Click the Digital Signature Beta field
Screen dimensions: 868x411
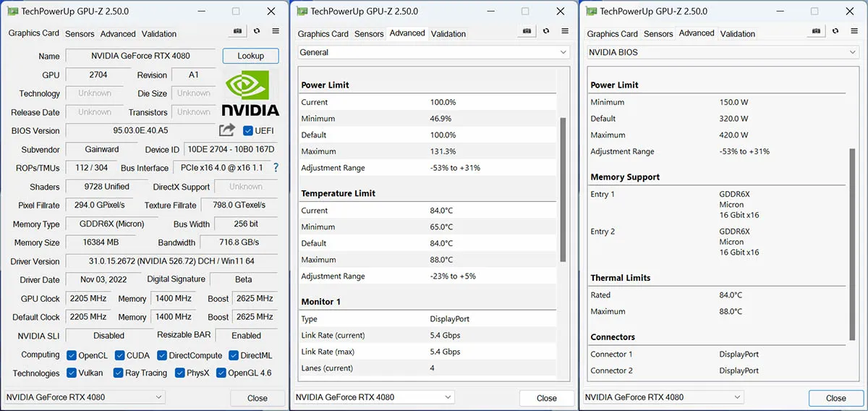pos(244,280)
